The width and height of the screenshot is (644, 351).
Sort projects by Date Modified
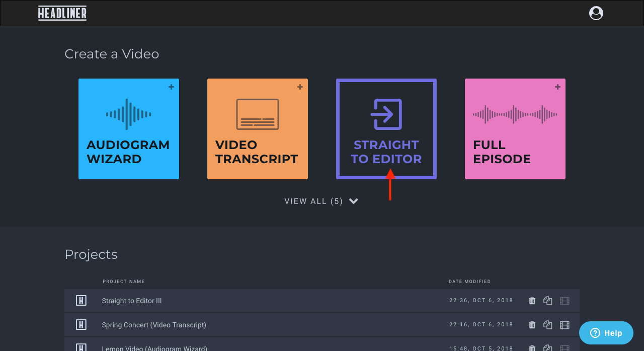(469, 282)
